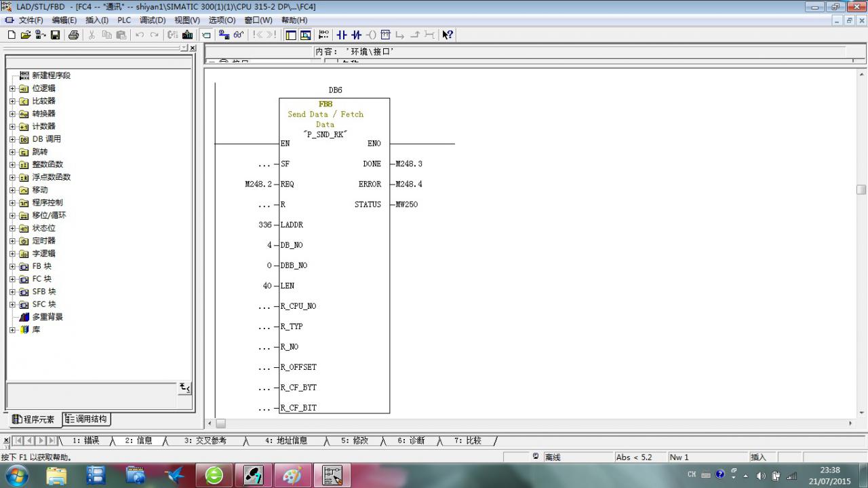The height and width of the screenshot is (488, 868).
Task: Click the Save icon in the toolbar
Action: 55,35
